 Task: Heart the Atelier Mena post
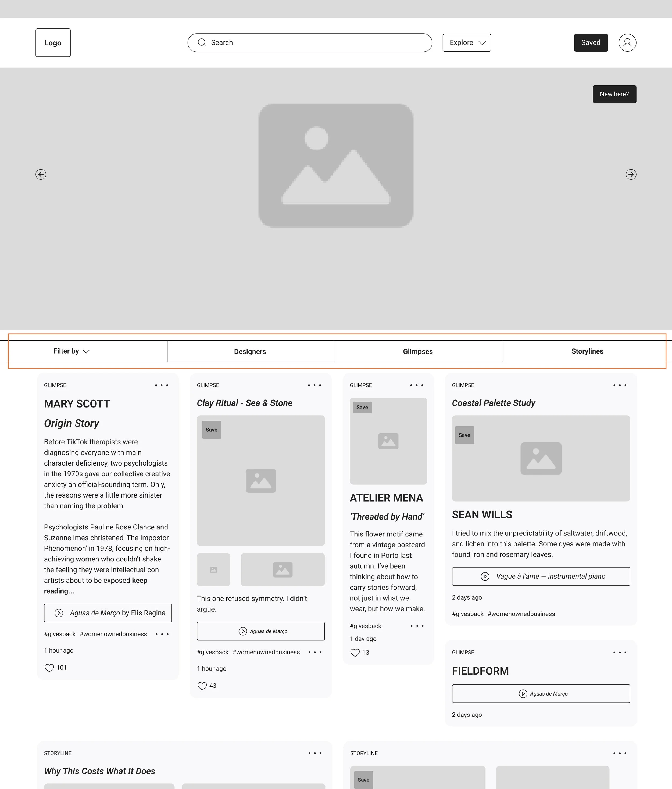355,653
